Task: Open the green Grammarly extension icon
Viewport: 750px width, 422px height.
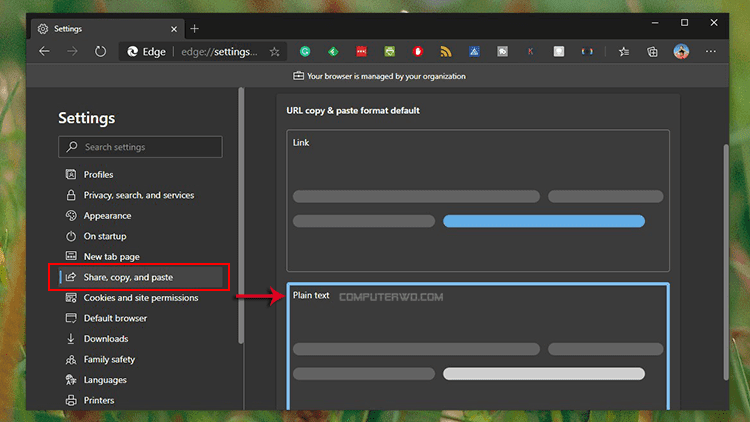Action: click(x=305, y=51)
